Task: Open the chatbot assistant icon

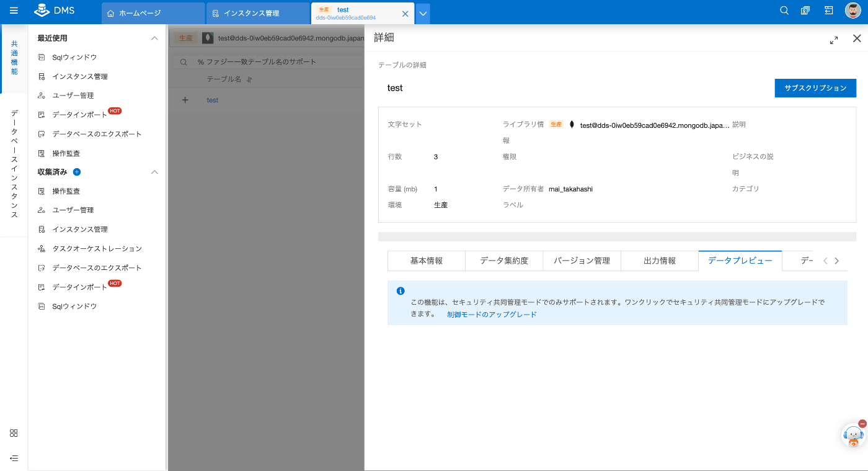Action: click(x=852, y=436)
